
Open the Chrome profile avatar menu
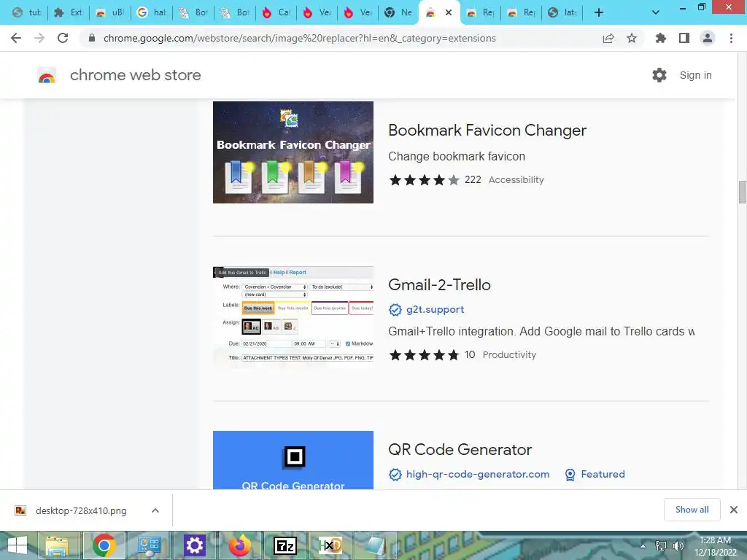point(708,38)
